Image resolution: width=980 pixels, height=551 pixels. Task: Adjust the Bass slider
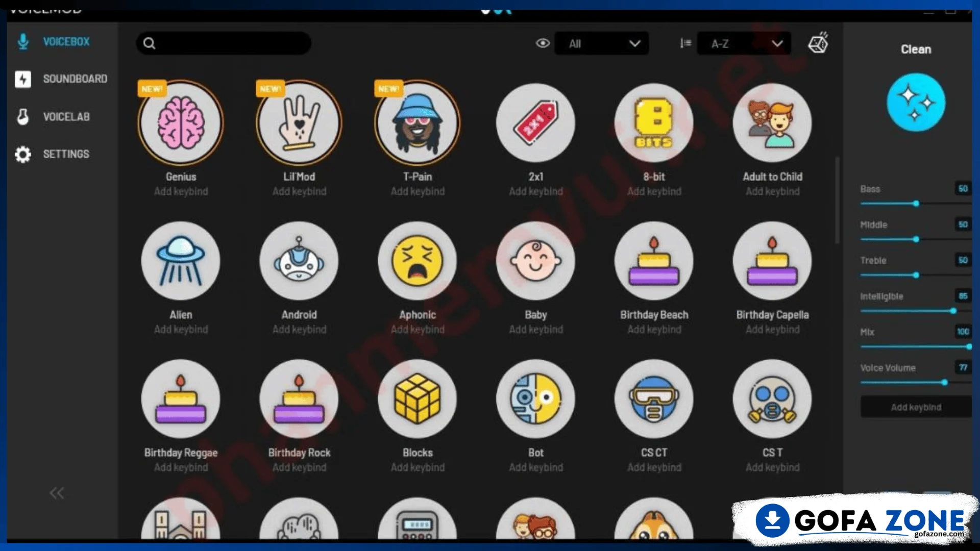click(916, 204)
